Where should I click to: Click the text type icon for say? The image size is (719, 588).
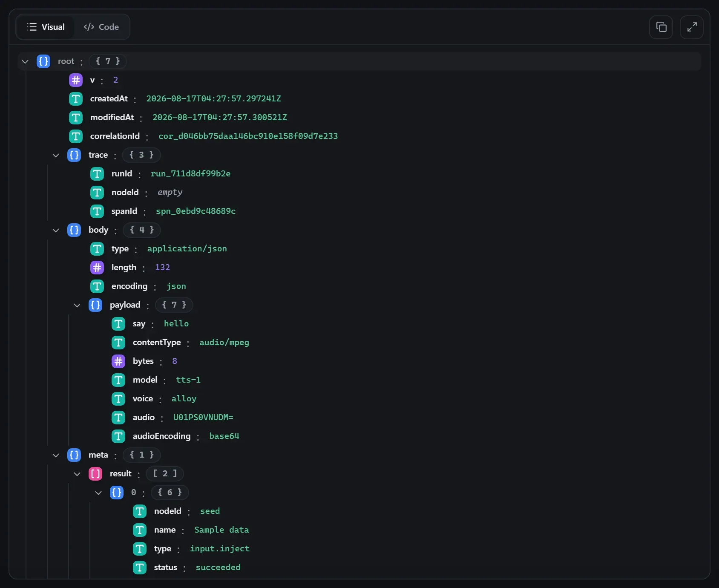tap(118, 324)
